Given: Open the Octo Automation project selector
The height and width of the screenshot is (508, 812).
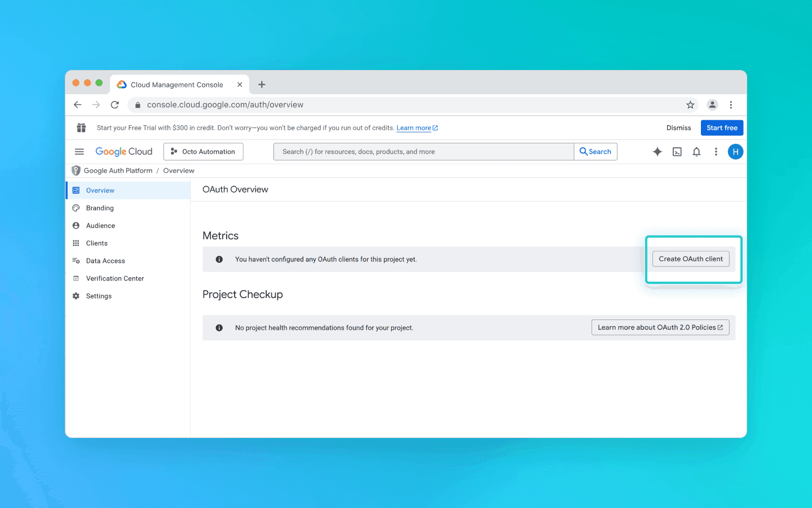Looking at the screenshot, I should tap(203, 151).
